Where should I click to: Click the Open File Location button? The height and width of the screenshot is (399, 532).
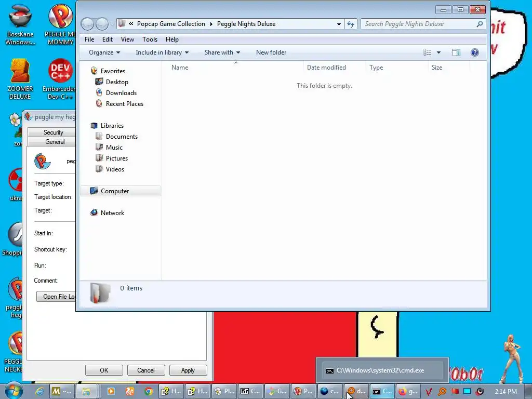click(x=56, y=297)
